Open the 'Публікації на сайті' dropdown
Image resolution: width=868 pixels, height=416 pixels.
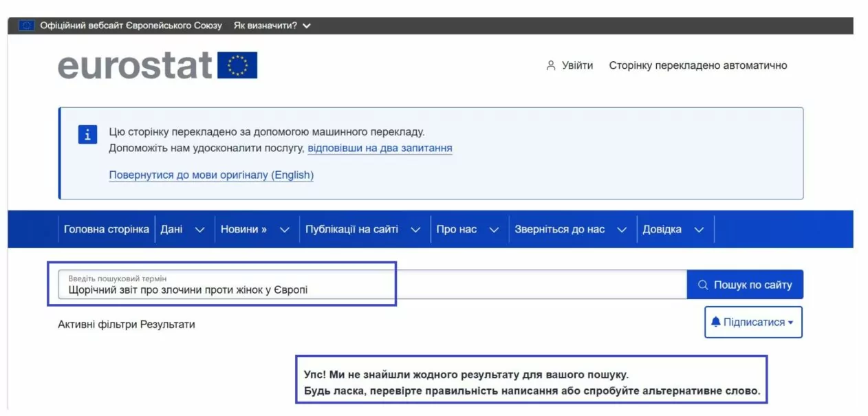(415, 229)
